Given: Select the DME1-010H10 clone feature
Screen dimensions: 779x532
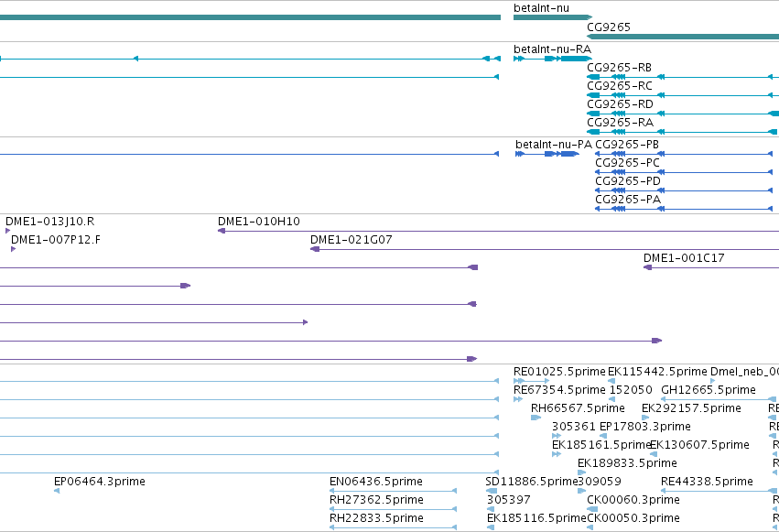Looking at the screenshot, I should coord(498,231).
